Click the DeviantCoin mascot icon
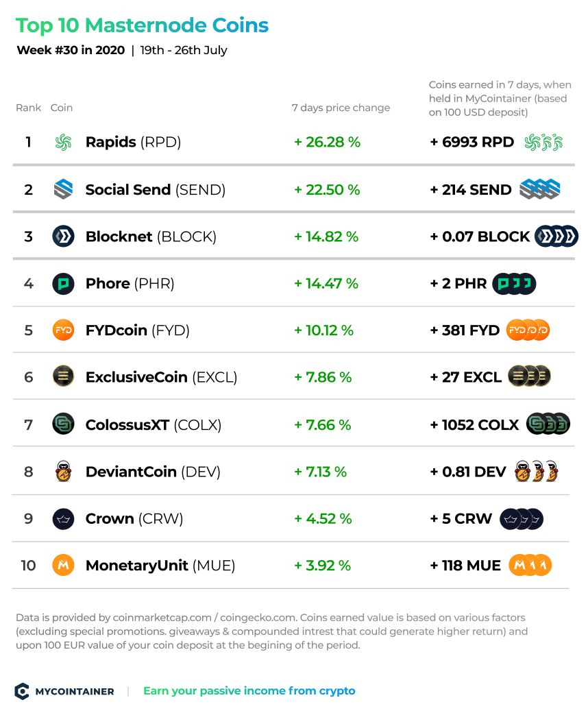The height and width of the screenshot is (724, 588). (63, 472)
